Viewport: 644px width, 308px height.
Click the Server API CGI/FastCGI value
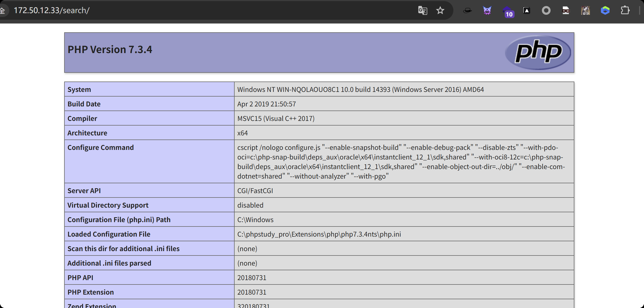click(255, 191)
